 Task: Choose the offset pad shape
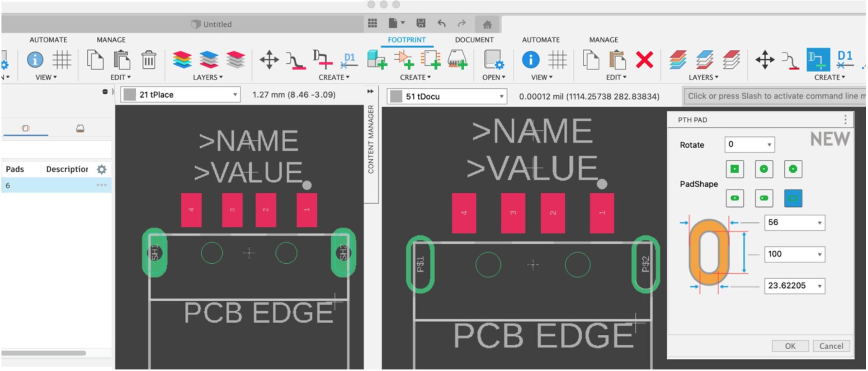click(764, 198)
